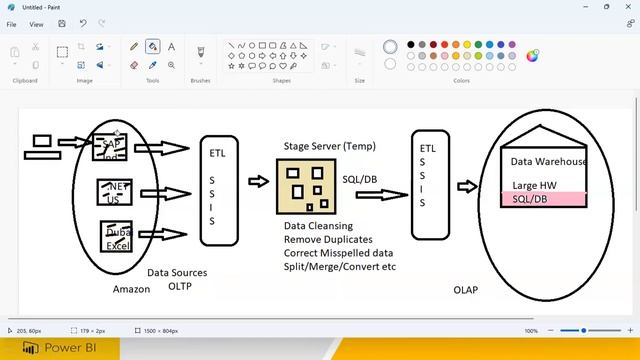Click the Resize and skew icon

point(81,65)
